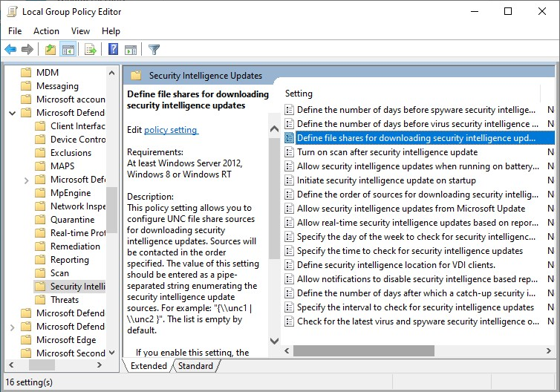Toggle Show/Hide Console Tree icon
The height and width of the screenshot is (392, 560).
pyautogui.click(x=68, y=49)
